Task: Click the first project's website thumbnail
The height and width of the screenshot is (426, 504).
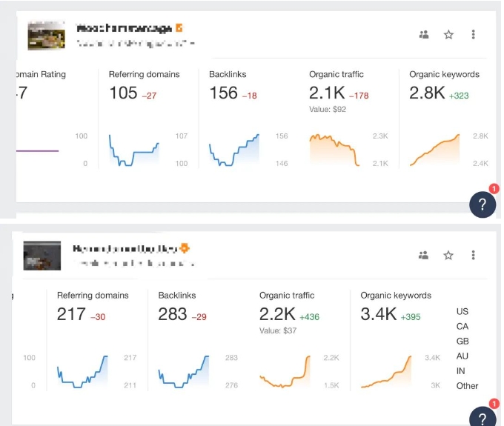Action: point(46,36)
